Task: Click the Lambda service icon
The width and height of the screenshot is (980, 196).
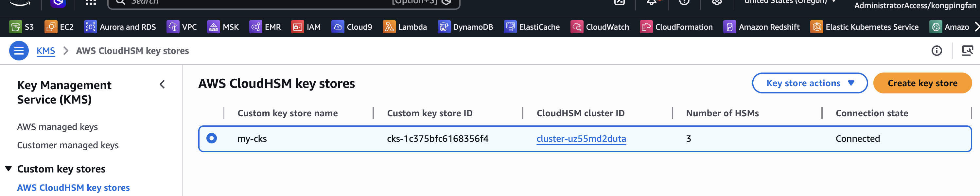Action: [389, 27]
